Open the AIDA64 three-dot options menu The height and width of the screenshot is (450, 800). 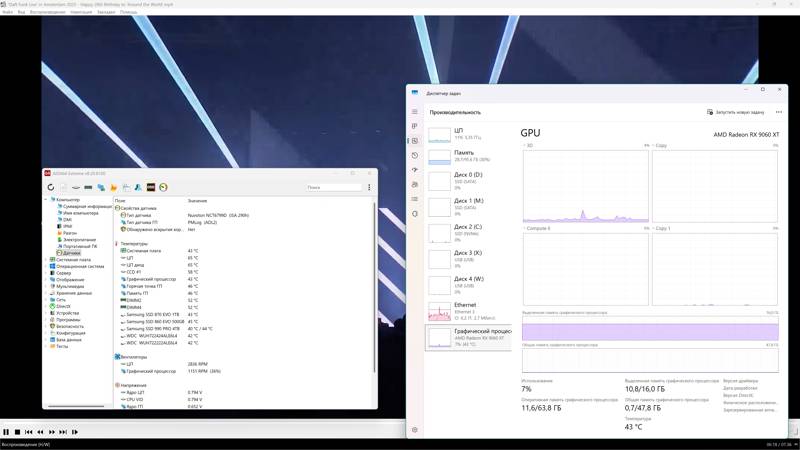pos(369,187)
